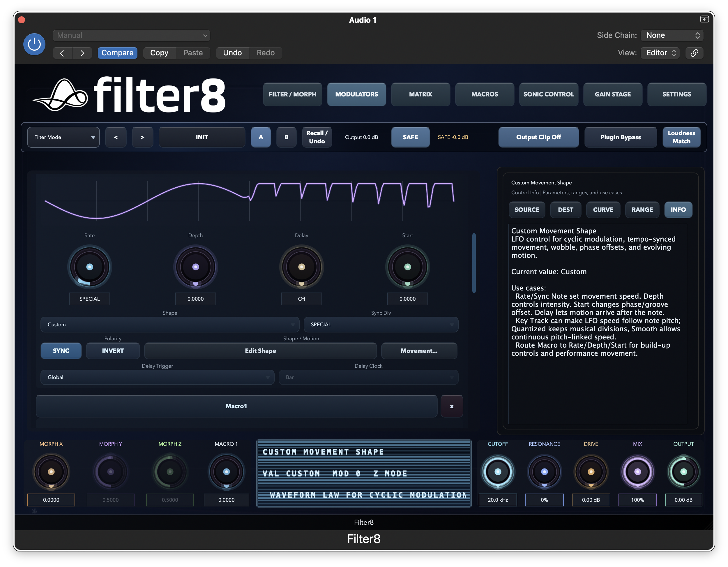Switch to the MACROS tab
The height and width of the screenshot is (567, 728).
pyautogui.click(x=484, y=94)
